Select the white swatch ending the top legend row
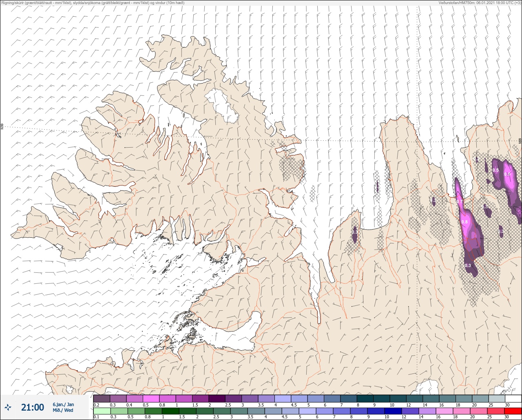 (513, 398)
